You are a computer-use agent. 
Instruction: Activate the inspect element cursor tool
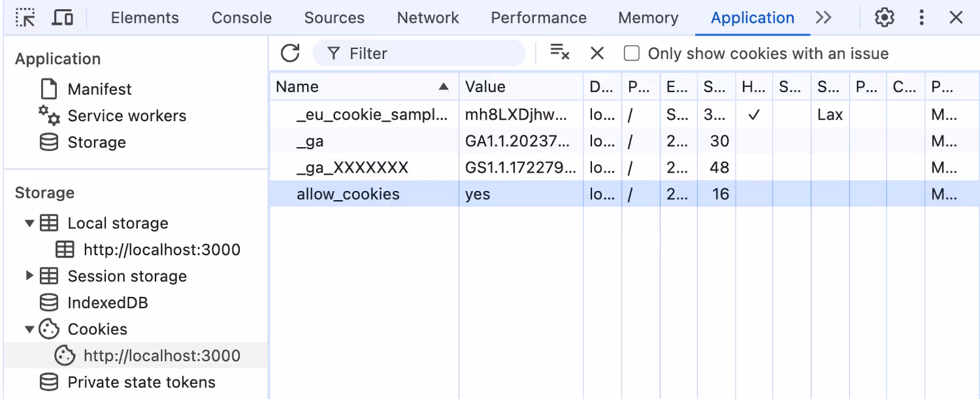(25, 17)
